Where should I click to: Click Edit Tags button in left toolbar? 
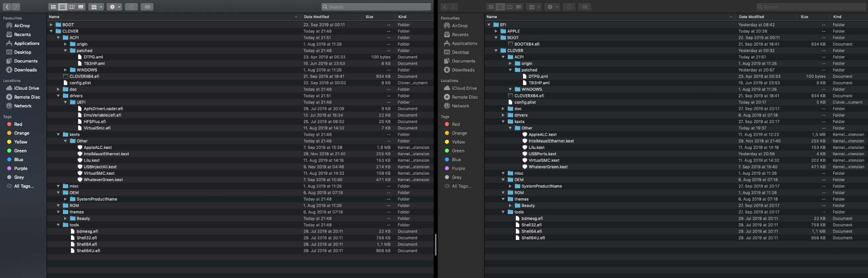point(146,7)
